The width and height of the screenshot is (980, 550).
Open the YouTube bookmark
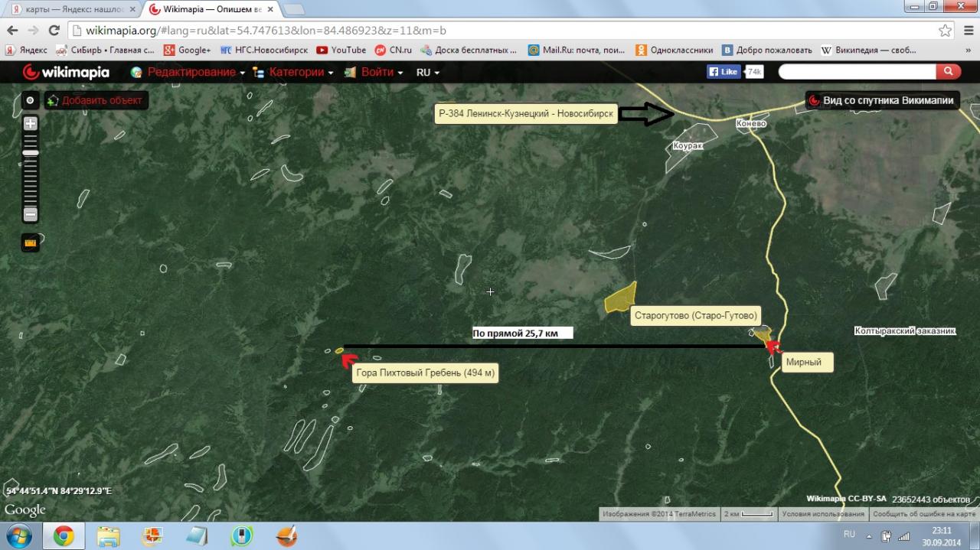[x=341, y=50]
